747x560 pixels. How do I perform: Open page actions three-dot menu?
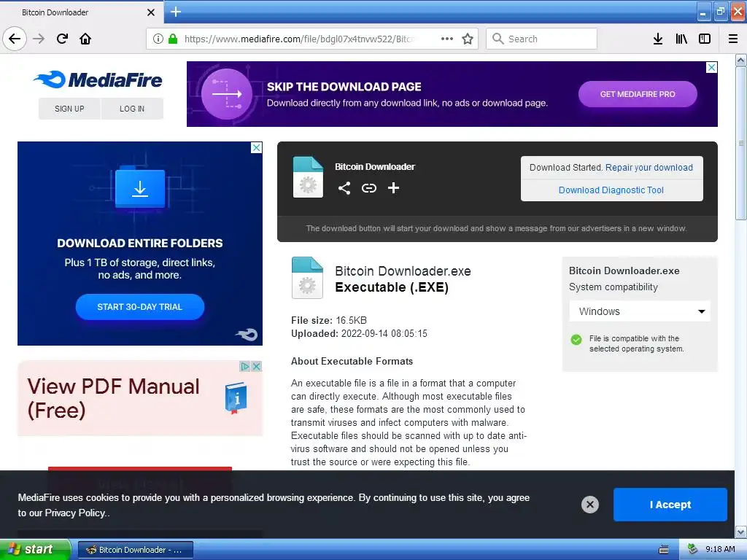tap(447, 39)
